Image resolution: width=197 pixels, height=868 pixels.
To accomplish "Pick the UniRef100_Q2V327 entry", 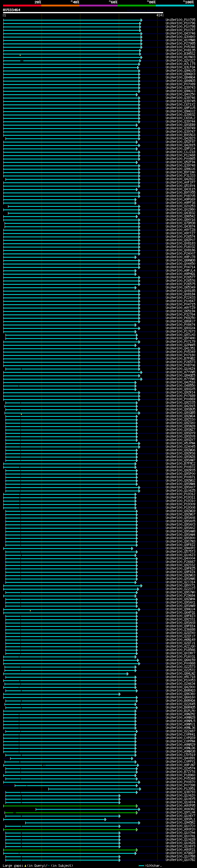I will point(180,60).
